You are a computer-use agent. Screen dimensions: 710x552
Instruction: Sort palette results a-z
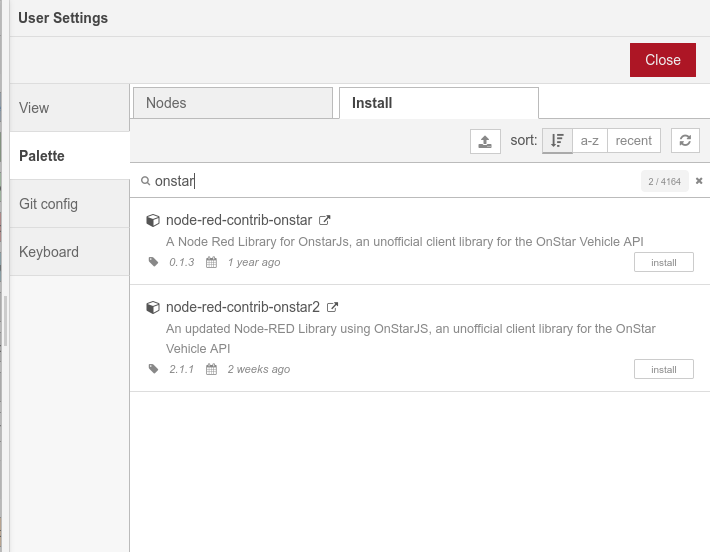(x=590, y=141)
